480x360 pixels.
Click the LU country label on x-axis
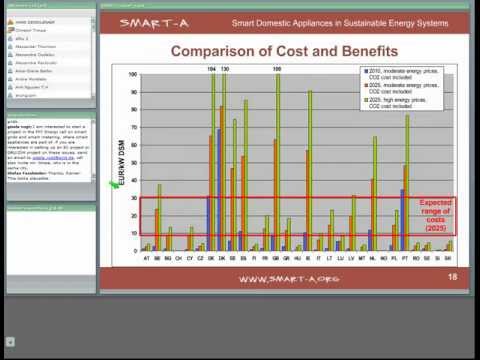(340, 258)
